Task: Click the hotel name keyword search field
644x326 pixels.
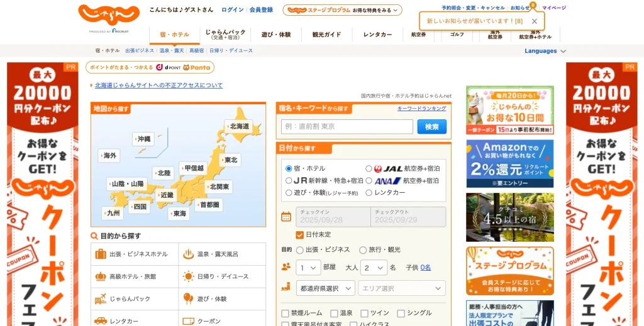Action: (347, 126)
